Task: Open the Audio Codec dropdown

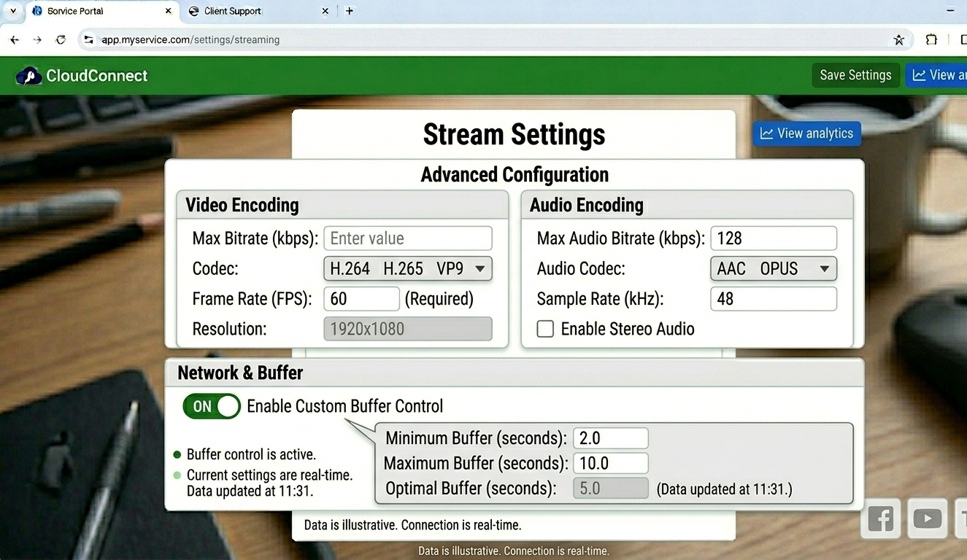Action: 773,268
